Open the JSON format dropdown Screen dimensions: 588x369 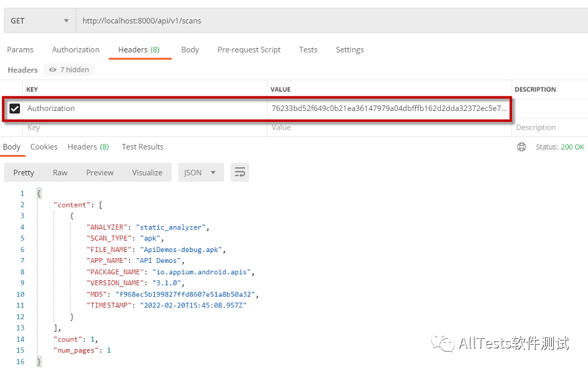(200, 172)
